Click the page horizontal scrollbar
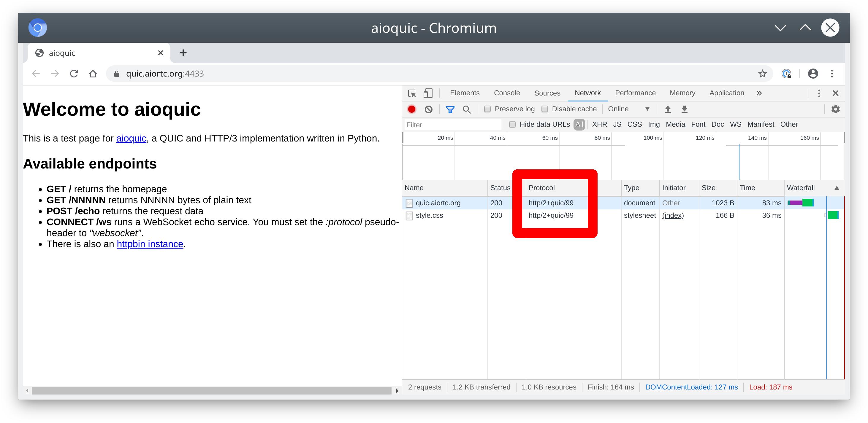Viewport: 868px width, 423px height. point(212,391)
